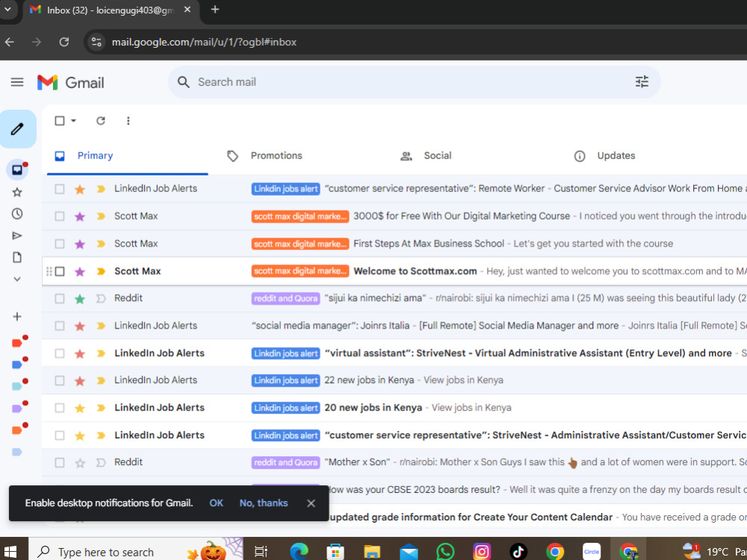Viewport: 747px width, 560px height.
Task: Open Microsoft Edge from the taskbar
Action: click(299, 552)
